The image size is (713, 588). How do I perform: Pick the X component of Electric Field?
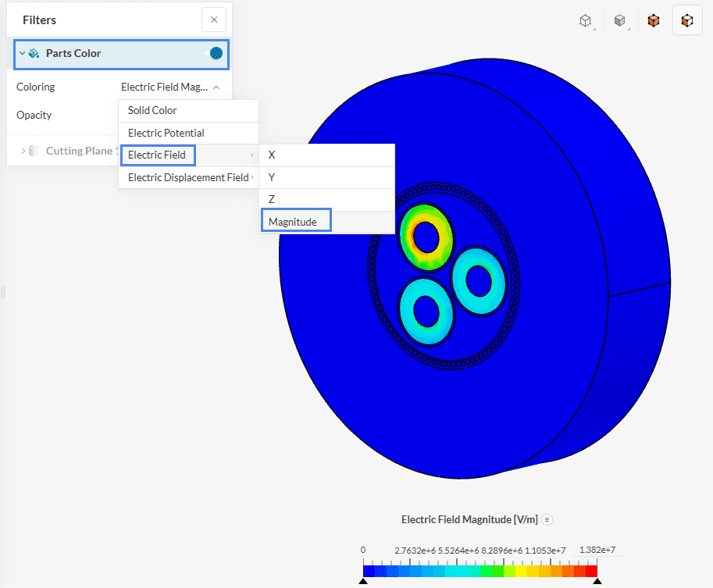coord(272,155)
